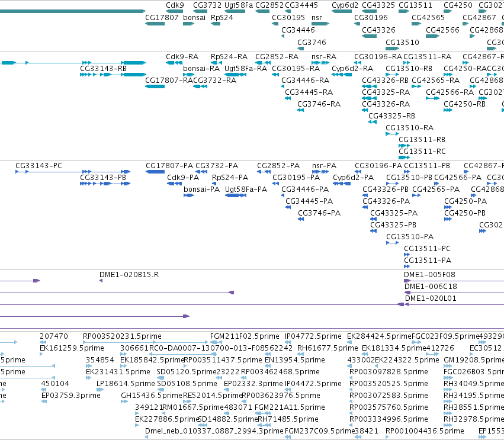The width and height of the screenshot is (504, 440).
Task: Select the CG13510 gene label
Action: pyautogui.click(x=402, y=43)
